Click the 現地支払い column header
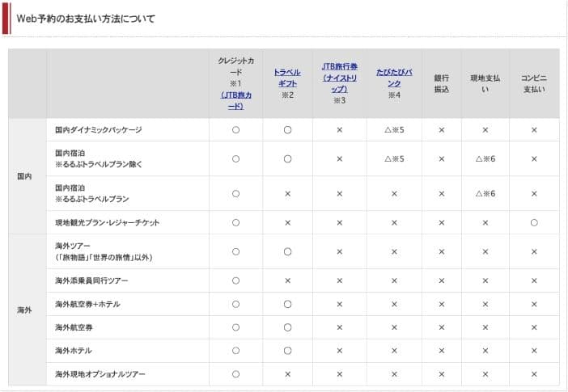This screenshot has height=392, width=568. (x=485, y=83)
